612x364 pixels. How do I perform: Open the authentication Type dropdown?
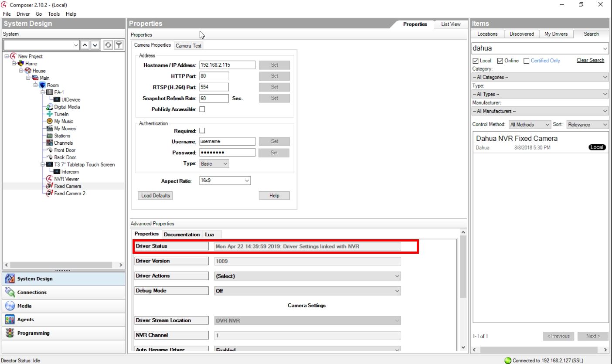214,164
